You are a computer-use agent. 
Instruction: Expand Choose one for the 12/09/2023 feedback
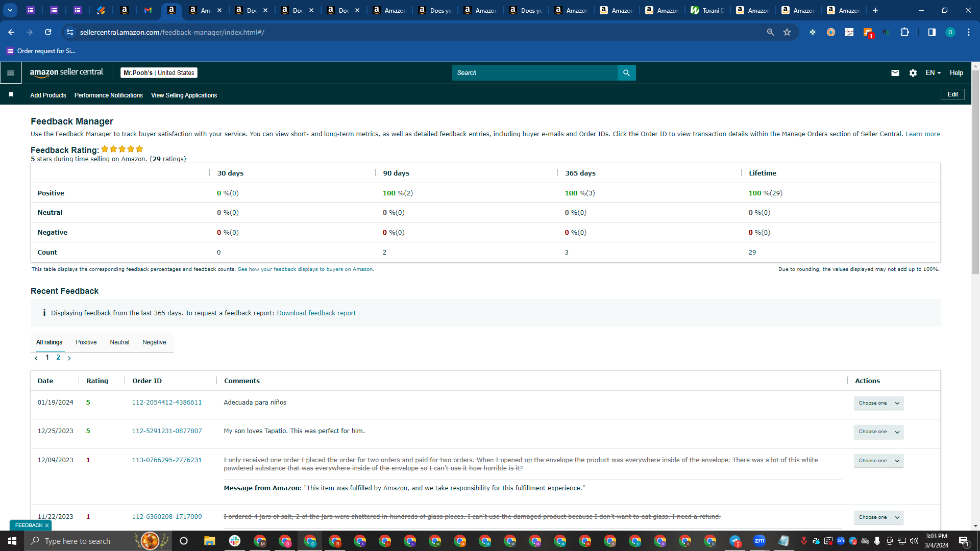(x=878, y=461)
